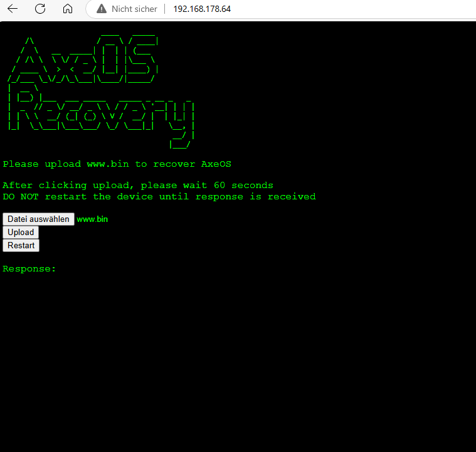Focus the address bar showing 192.168.178.64
476x452 pixels.
pyautogui.click(x=202, y=9)
